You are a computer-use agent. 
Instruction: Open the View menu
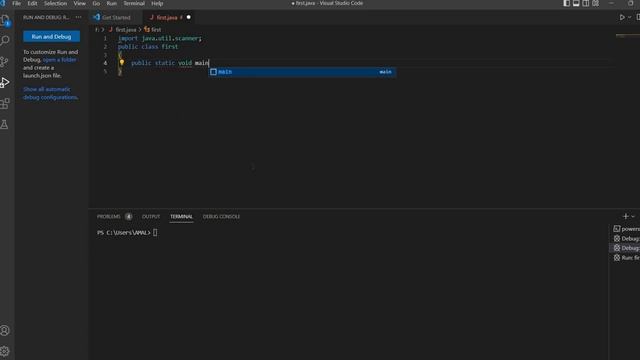[x=80, y=3]
